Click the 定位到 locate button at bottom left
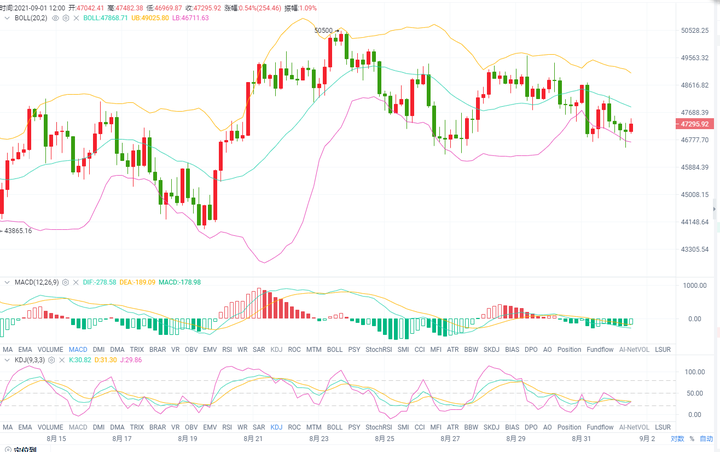 point(21,449)
